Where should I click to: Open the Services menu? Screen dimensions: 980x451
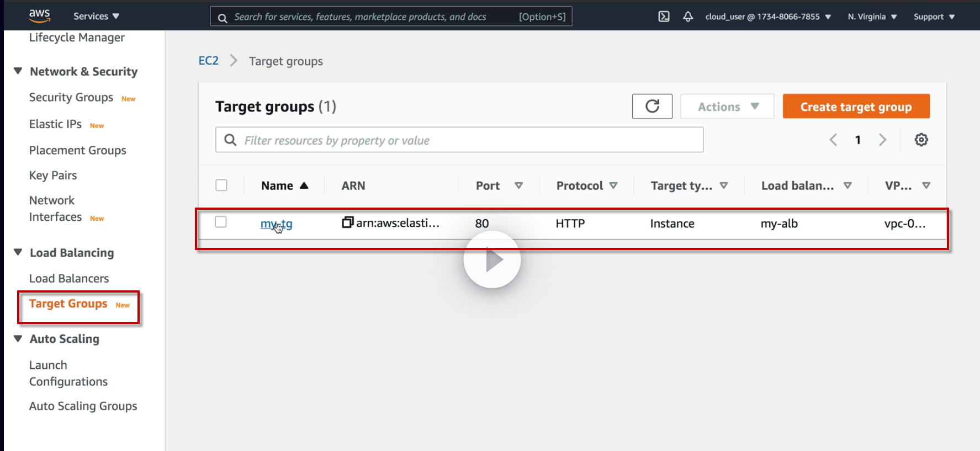(x=96, y=16)
